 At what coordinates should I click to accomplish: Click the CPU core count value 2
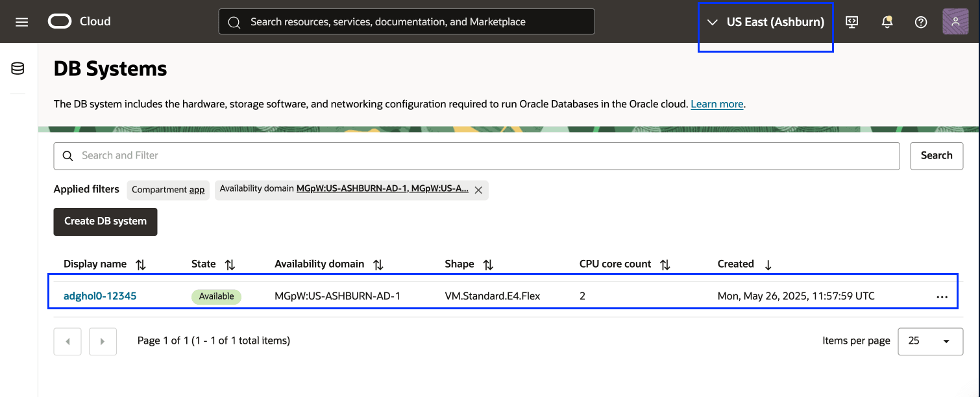click(x=583, y=296)
